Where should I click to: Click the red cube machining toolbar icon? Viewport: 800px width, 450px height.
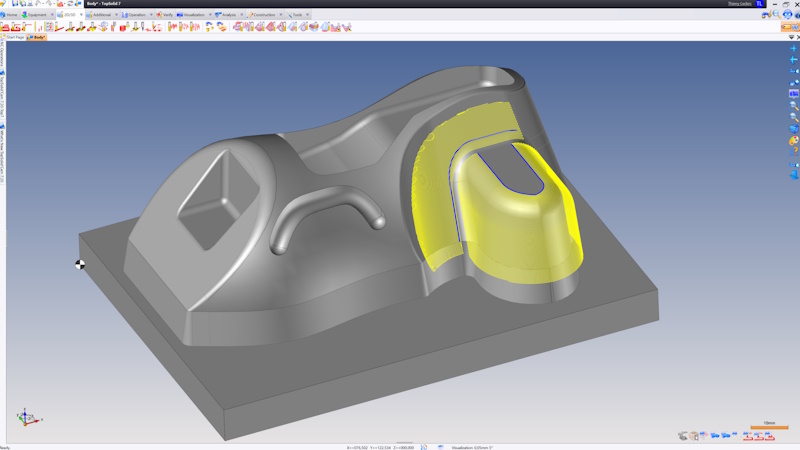point(123,27)
